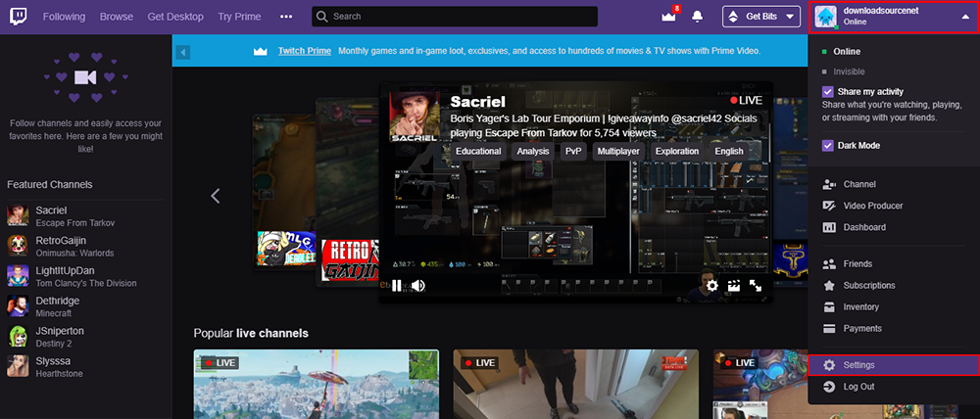Click Slysssa avatar in sidebar
The height and width of the screenshot is (419, 980).
pyautogui.click(x=18, y=366)
